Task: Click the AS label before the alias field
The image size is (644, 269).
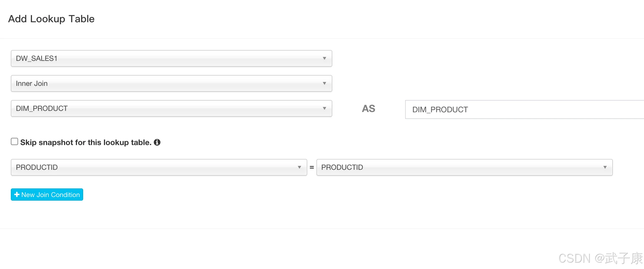Action: (368, 109)
